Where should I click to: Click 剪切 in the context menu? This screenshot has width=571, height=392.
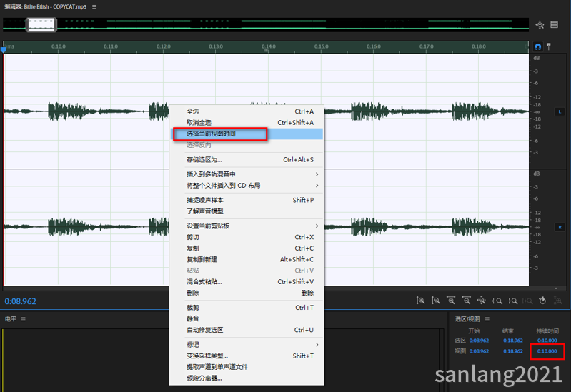coord(247,237)
